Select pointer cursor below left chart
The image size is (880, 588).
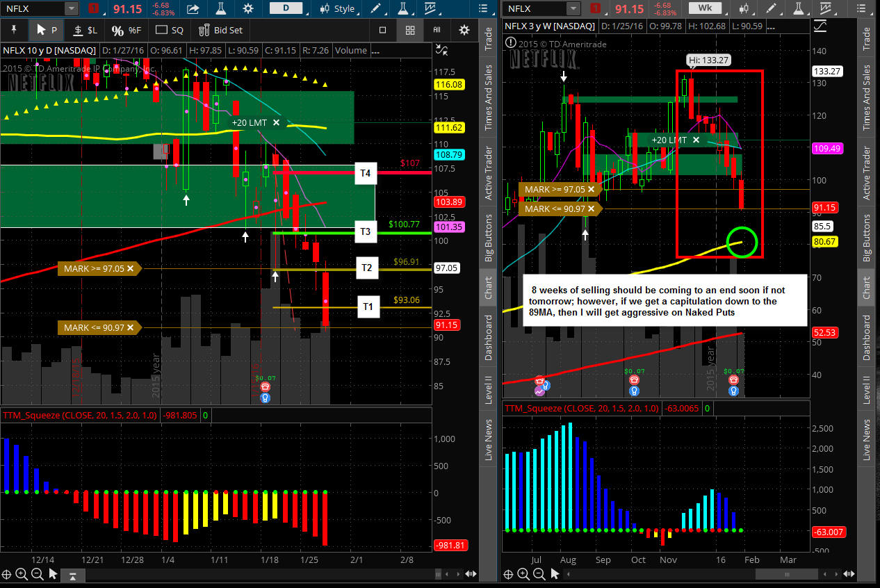point(54,574)
